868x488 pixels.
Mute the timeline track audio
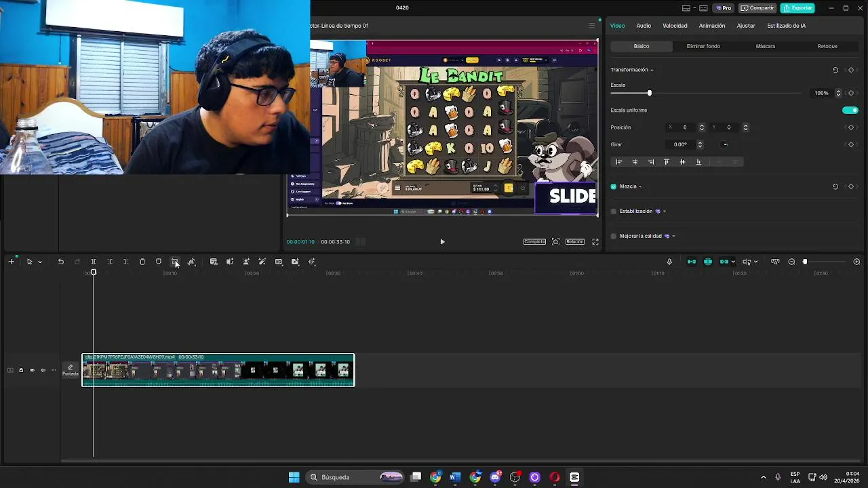tap(43, 370)
